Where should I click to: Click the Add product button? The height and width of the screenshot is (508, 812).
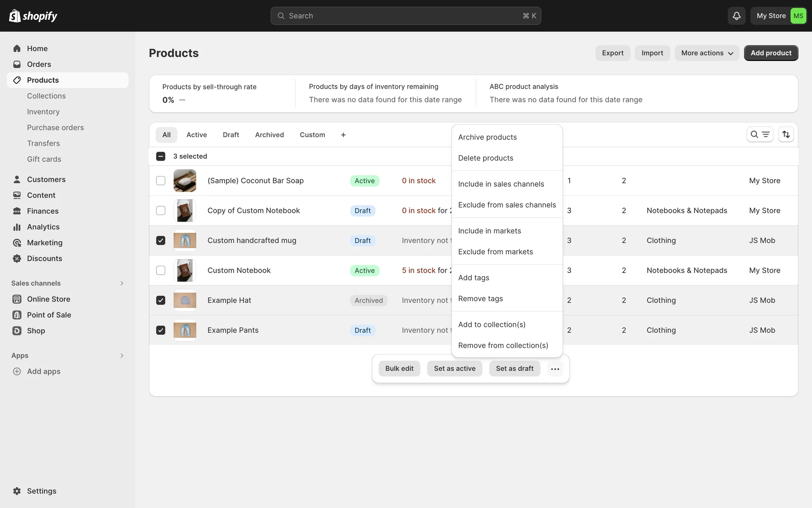point(771,53)
